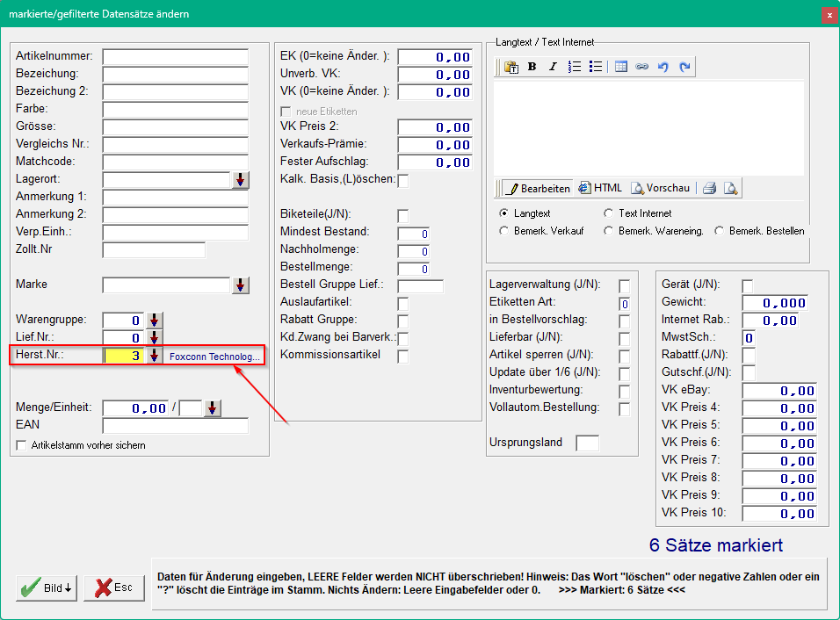
Task: Insert a hyperlink in the Langtext editor
Action: click(641, 67)
